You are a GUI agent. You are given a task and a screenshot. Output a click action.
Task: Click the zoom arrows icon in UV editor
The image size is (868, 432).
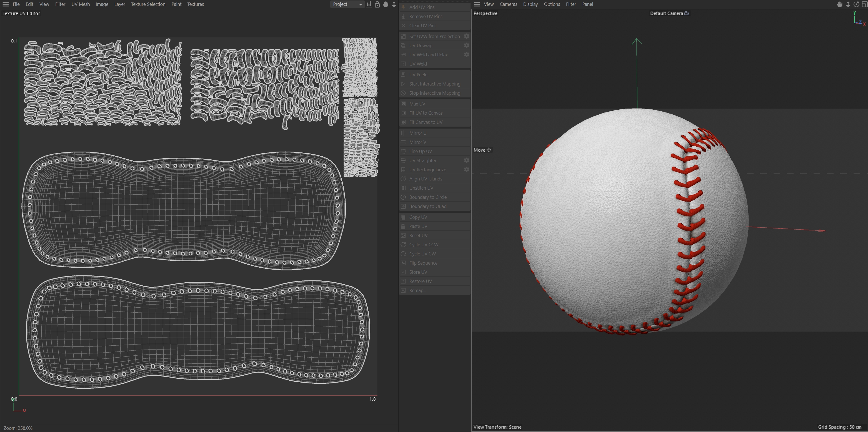[x=394, y=4]
